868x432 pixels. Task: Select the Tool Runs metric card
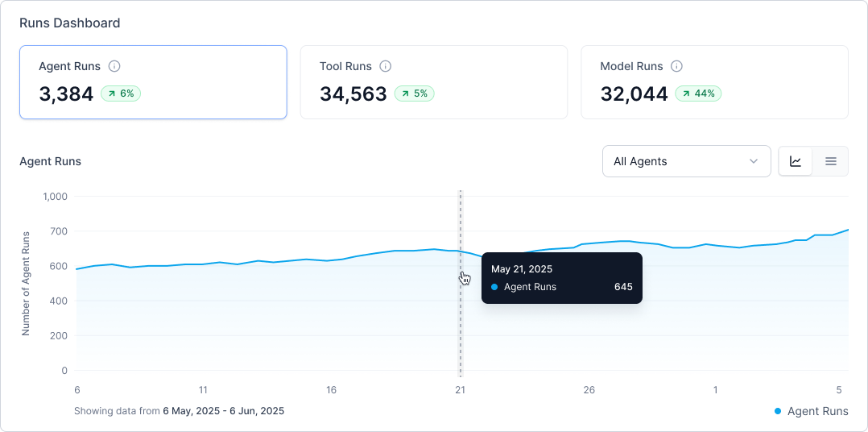(x=433, y=82)
